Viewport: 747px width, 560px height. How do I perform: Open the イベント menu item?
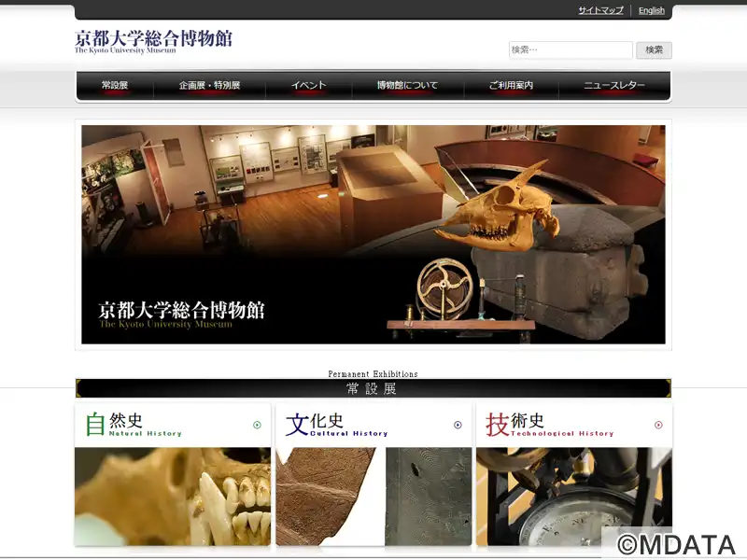pos(309,85)
